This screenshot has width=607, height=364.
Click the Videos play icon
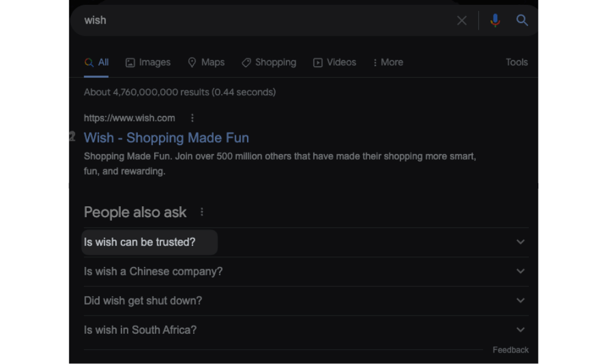[317, 62]
